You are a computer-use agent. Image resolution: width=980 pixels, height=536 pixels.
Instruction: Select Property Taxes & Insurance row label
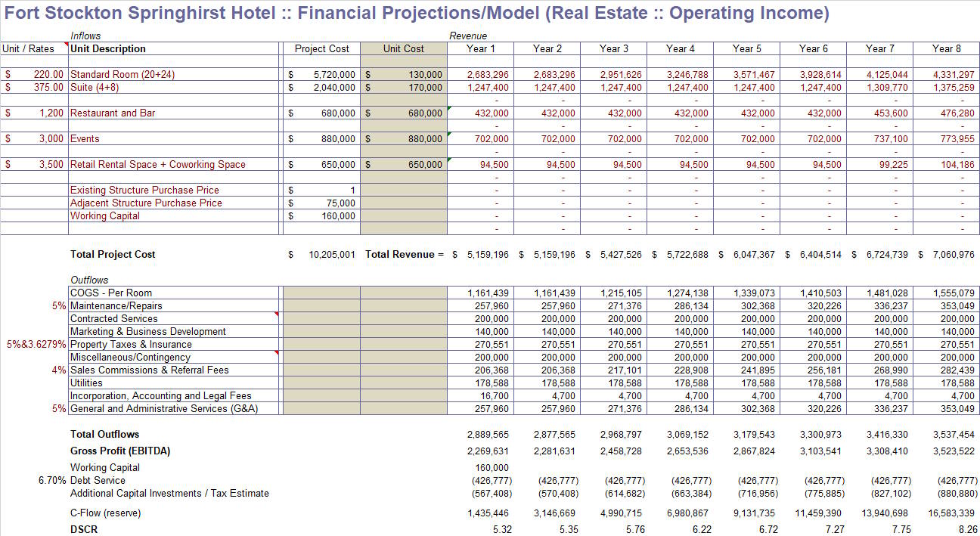(131, 345)
